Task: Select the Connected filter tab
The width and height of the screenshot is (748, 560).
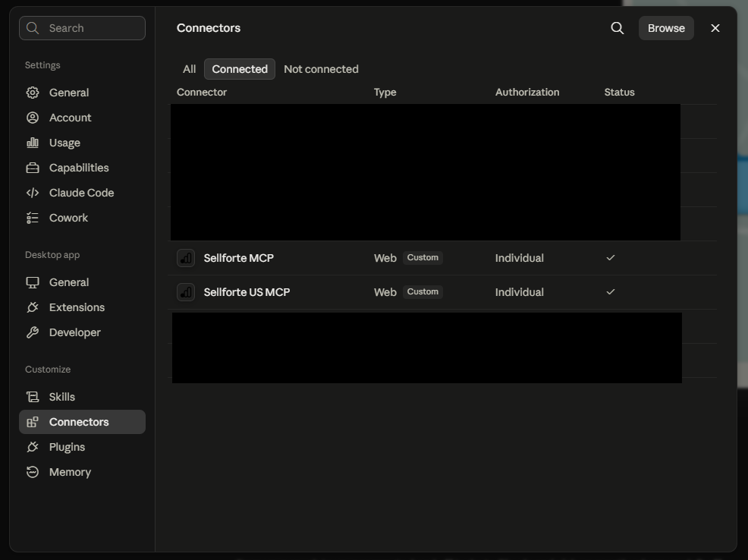Action: 240,69
